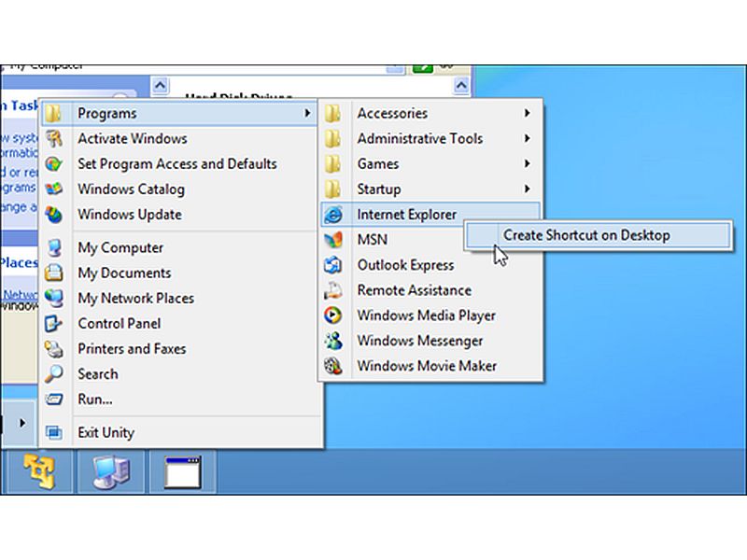This screenshot has height=560, width=747.
Task: Click the Activate Windows label
Action: point(133,139)
